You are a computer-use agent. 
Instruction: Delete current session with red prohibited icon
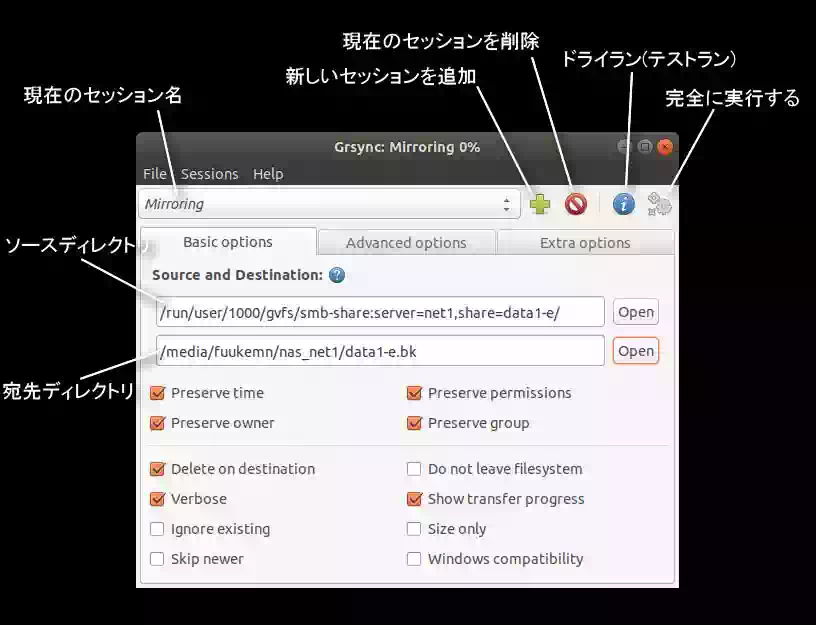coord(576,204)
